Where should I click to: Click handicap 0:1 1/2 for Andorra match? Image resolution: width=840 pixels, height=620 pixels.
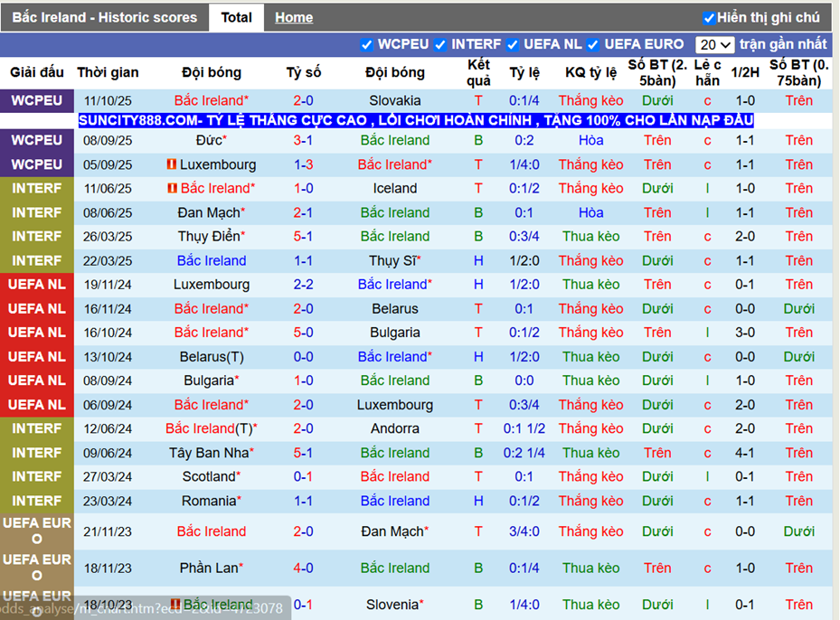tap(524, 428)
